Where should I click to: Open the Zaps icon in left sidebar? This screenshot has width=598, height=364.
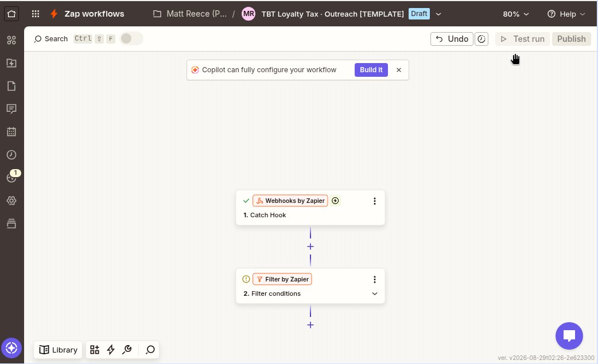pyautogui.click(x=11, y=63)
